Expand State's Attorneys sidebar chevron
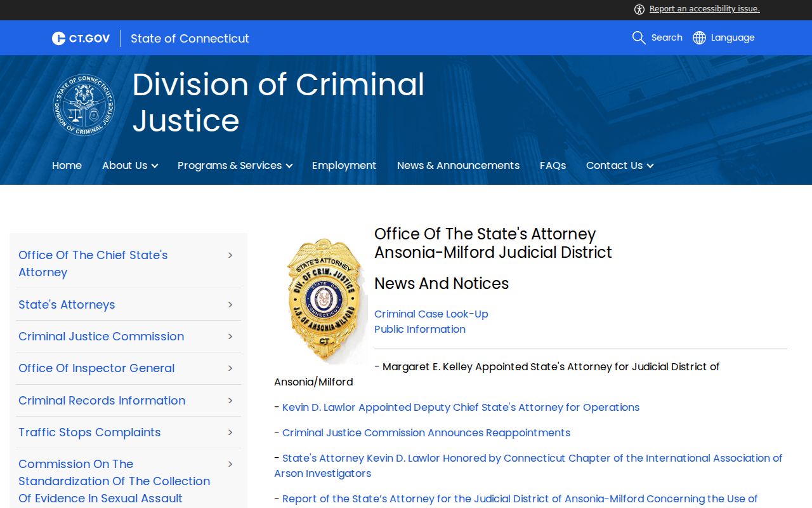812x508 pixels. coord(230,304)
